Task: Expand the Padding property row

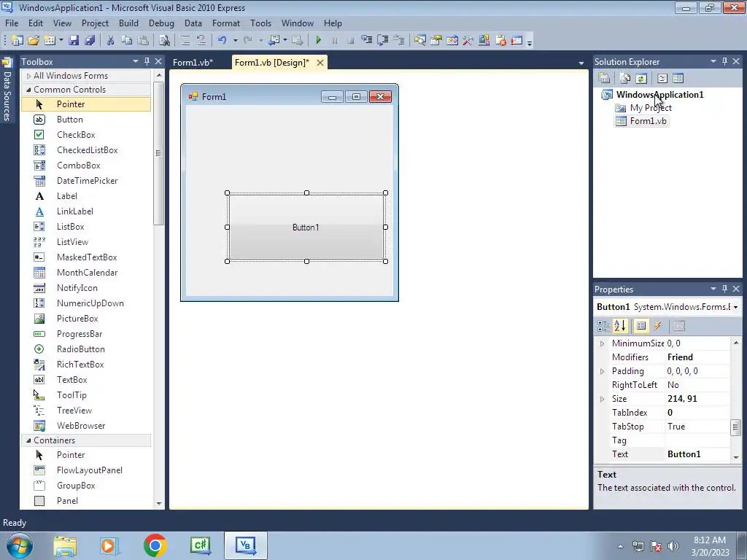Action: pos(602,371)
